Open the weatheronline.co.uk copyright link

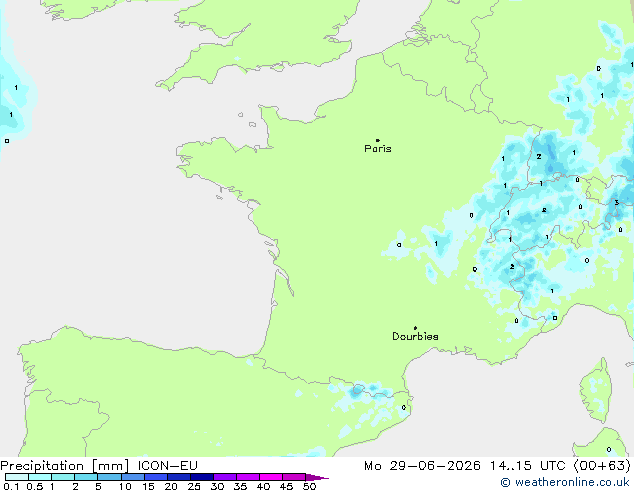tap(565, 482)
